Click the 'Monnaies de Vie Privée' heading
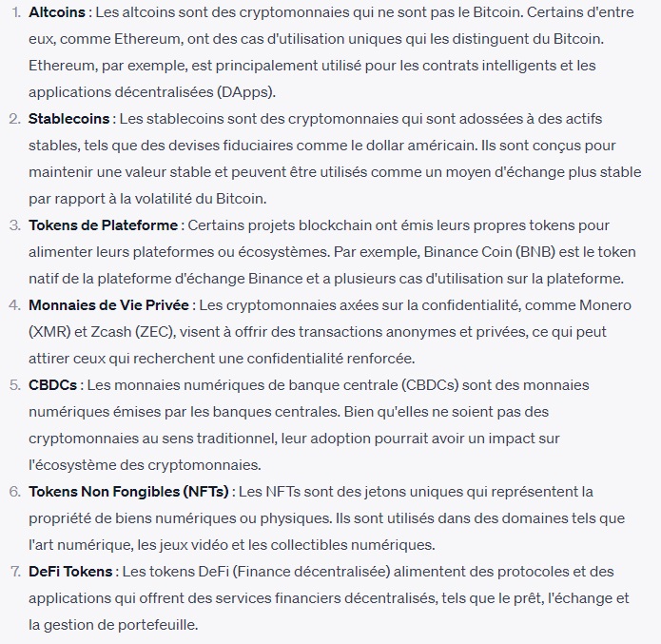This screenshot has height=644, width=661. point(108,305)
